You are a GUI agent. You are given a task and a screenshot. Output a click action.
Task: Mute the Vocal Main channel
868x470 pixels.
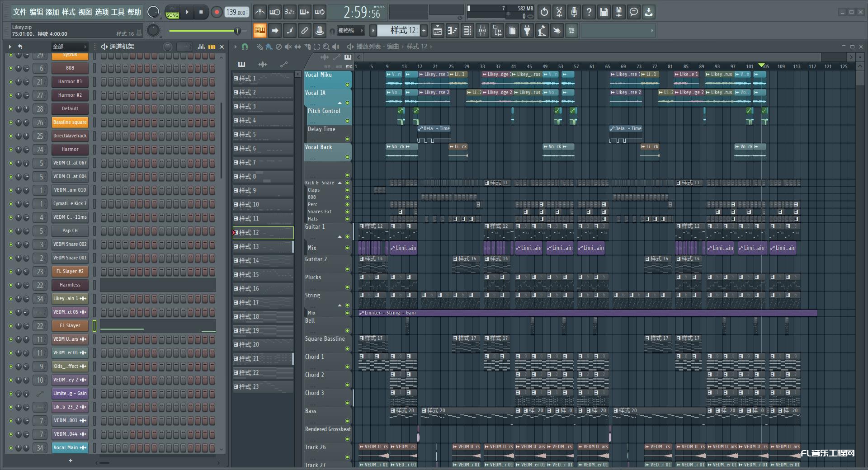[11, 448]
